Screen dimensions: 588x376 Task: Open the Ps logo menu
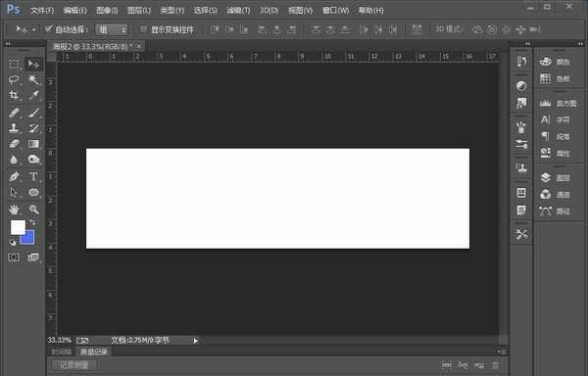pyautogui.click(x=13, y=9)
